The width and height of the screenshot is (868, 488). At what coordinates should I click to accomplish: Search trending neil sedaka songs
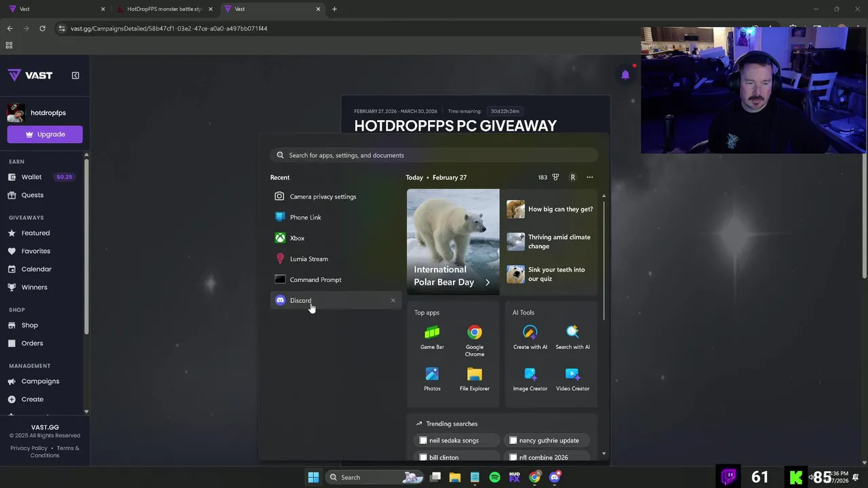pos(456,441)
